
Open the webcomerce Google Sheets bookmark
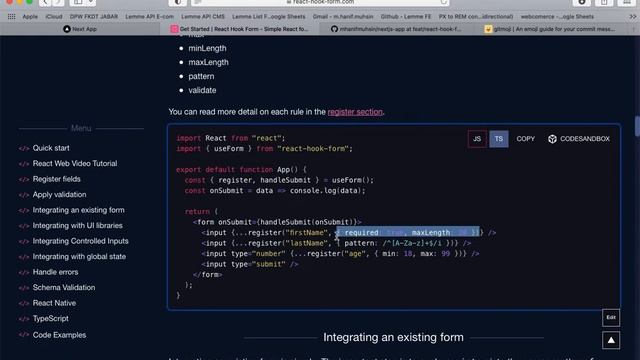point(557,17)
